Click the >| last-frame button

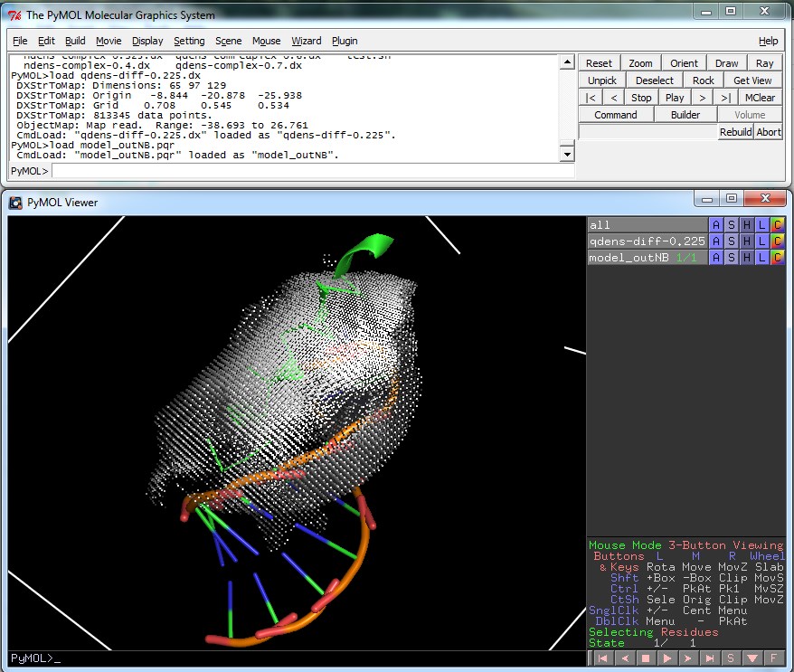(x=725, y=98)
